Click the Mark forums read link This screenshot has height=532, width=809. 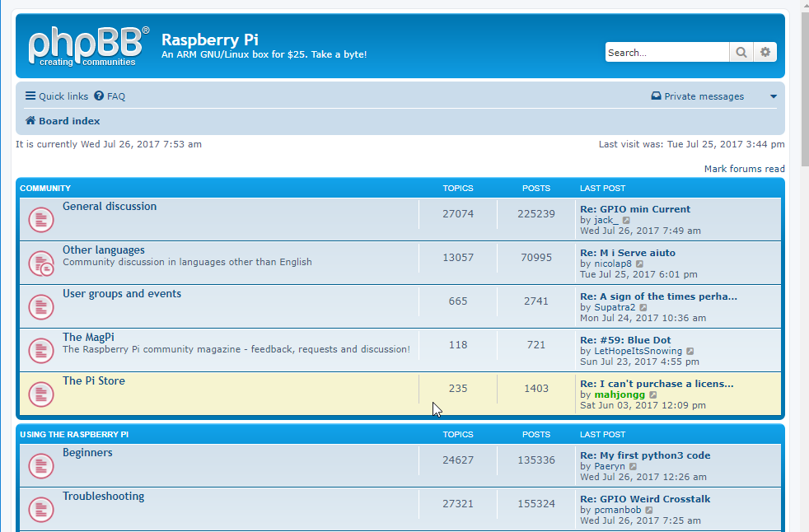(744, 168)
